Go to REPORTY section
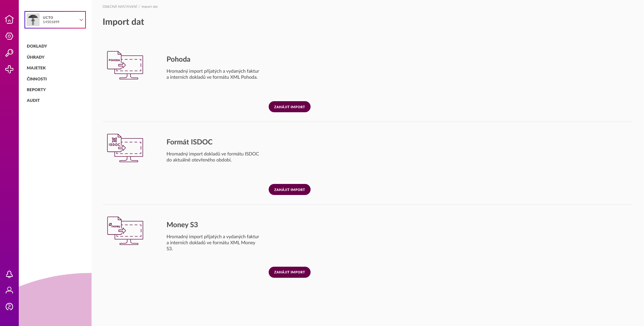This screenshot has width=644, height=326. pyautogui.click(x=36, y=90)
